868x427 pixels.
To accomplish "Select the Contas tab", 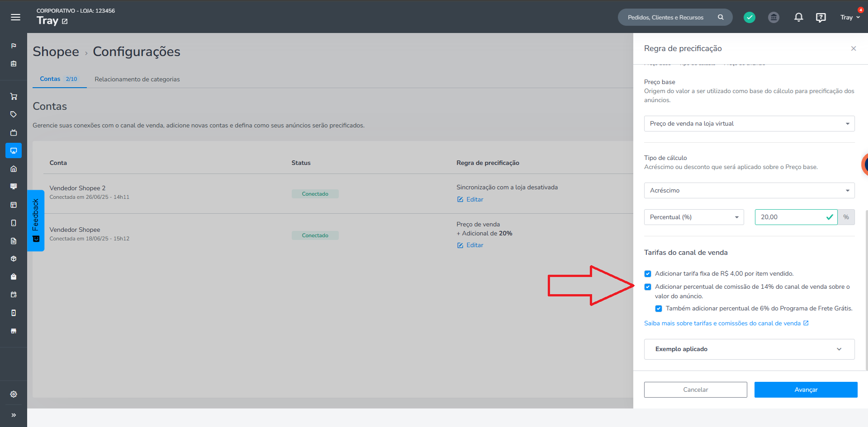I will coord(58,79).
